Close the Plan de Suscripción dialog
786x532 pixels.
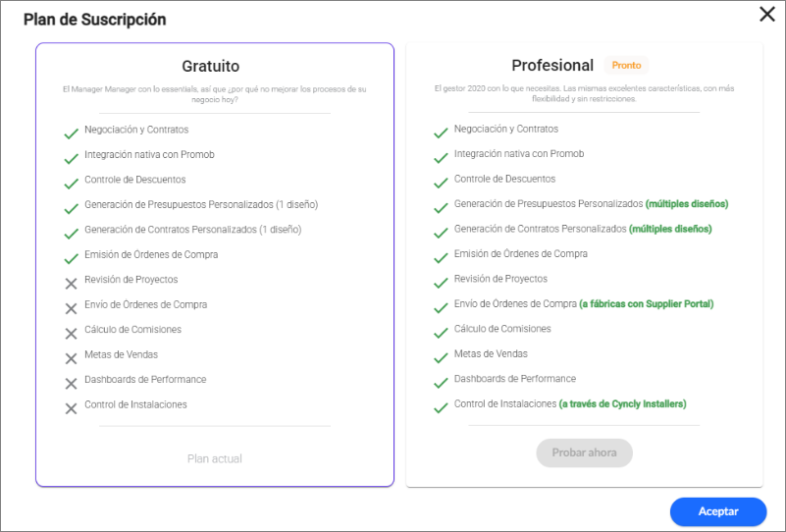tap(767, 14)
